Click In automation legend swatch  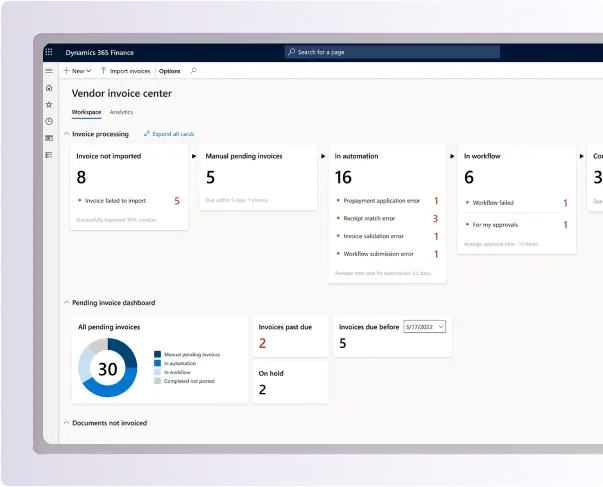(157, 363)
